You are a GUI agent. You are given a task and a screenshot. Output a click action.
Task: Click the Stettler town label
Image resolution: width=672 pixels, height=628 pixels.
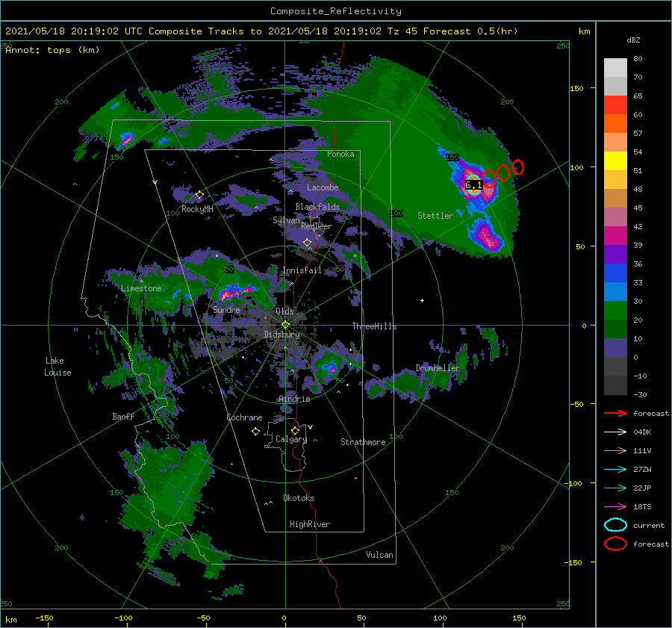(x=435, y=216)
